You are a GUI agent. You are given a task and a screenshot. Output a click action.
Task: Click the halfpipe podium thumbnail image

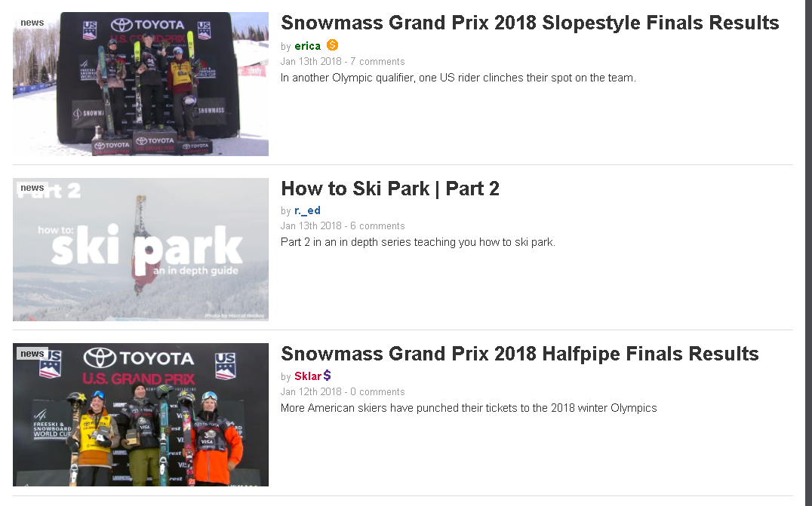141,415
